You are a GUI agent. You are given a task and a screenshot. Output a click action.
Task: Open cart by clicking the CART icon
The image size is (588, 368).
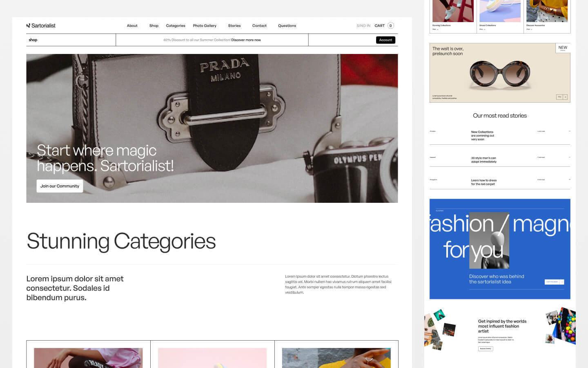click(380, 25)
